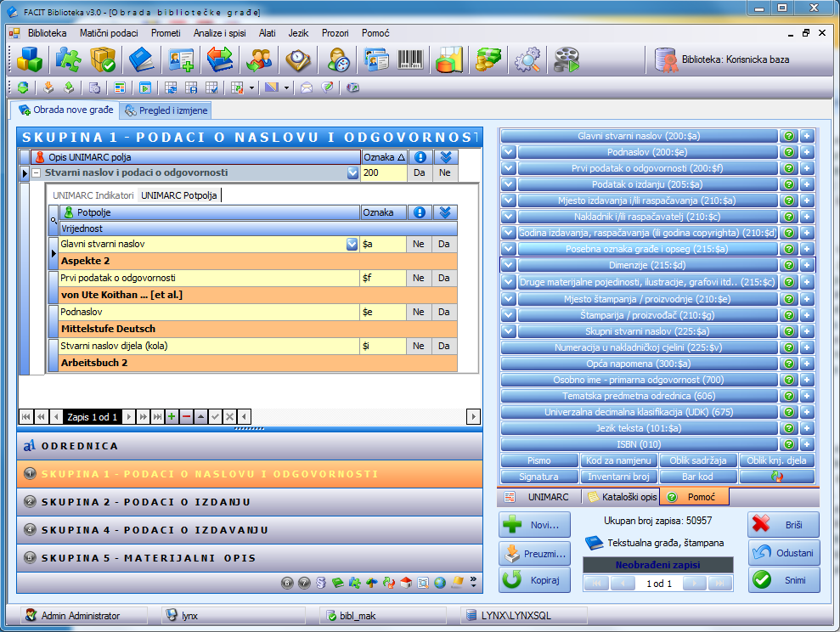Click the colored cubes icon in the main toolbar

pos(30,59)
